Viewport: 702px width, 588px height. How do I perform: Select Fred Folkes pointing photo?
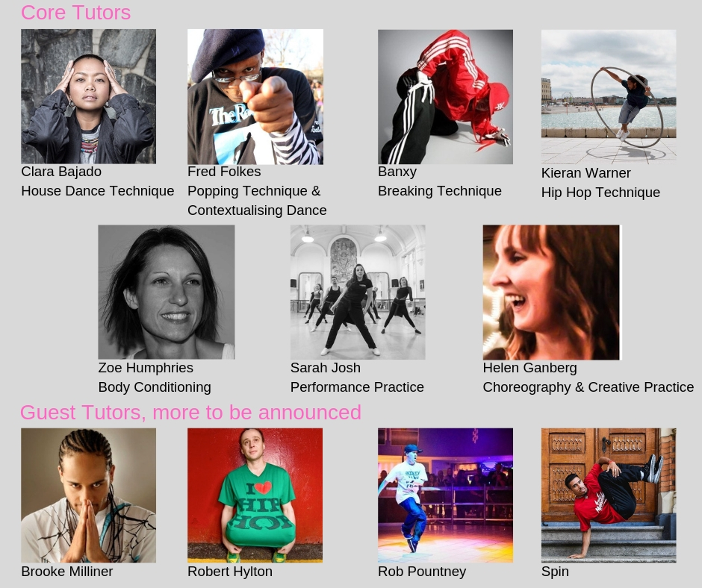coord(255,97)
